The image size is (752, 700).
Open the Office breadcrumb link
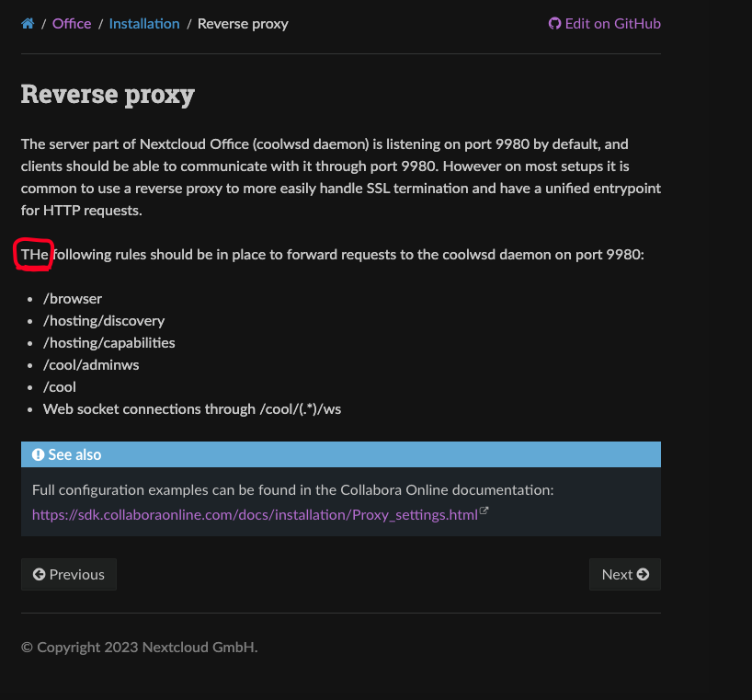click(x=72, y=24)
